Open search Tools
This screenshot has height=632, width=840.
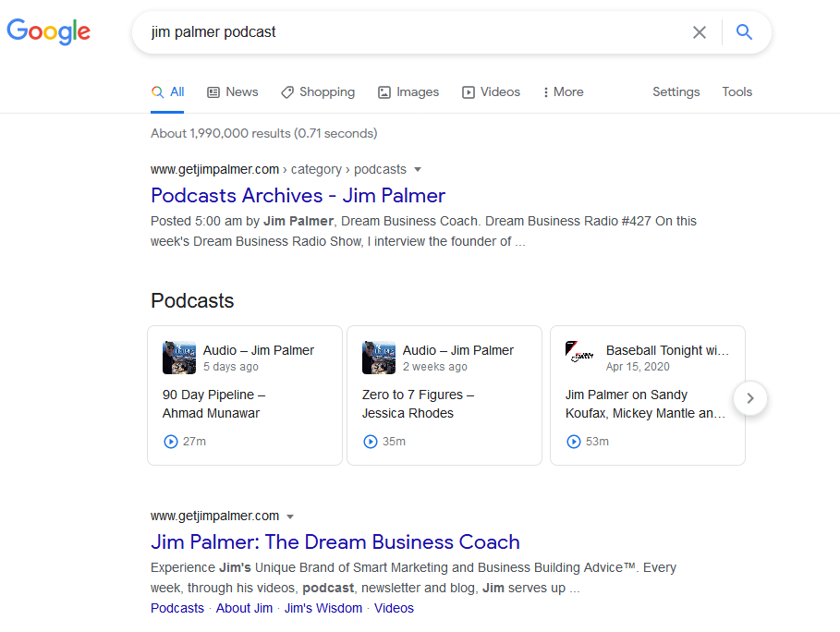[737, 92]
